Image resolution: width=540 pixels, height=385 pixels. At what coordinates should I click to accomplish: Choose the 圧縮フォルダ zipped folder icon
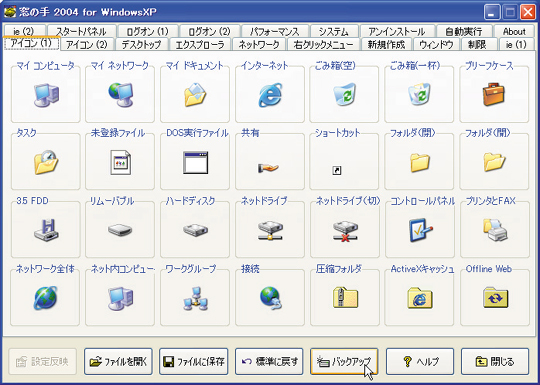345,298
